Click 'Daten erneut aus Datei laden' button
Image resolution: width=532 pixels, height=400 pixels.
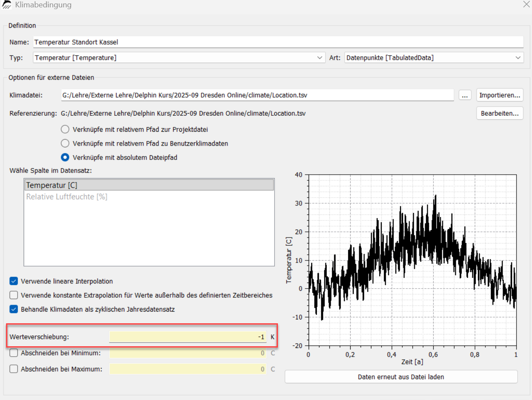click(401, 377)
